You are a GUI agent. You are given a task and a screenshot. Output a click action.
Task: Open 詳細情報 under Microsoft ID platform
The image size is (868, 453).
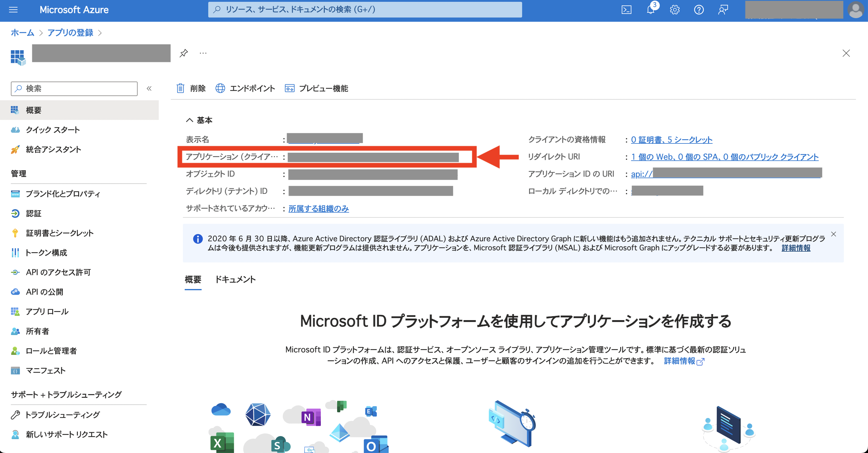click(684, 361)
